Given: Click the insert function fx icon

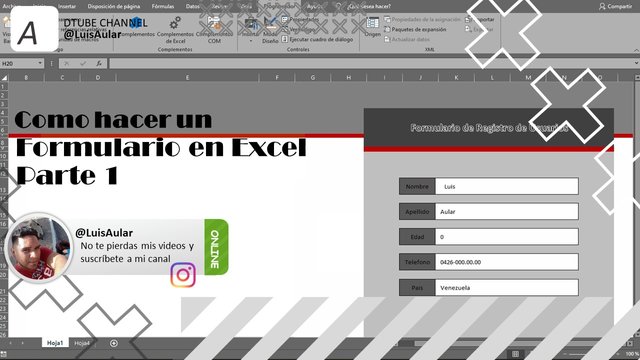Looking at the screenshot, I should [x=99, y=63].
